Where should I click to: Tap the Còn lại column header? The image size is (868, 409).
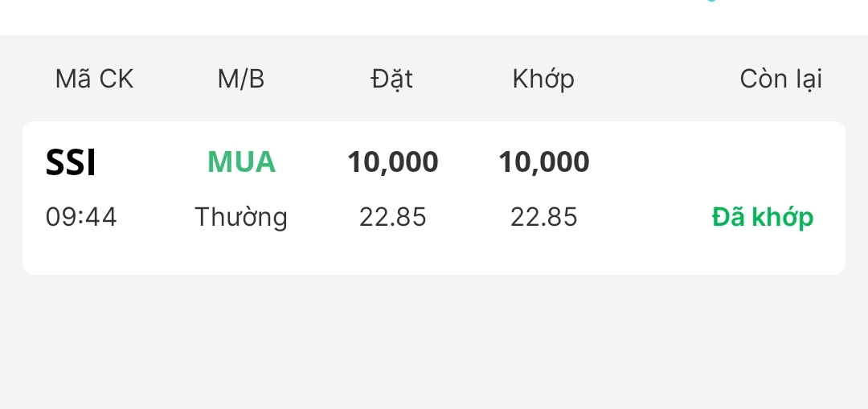point(780,79)
